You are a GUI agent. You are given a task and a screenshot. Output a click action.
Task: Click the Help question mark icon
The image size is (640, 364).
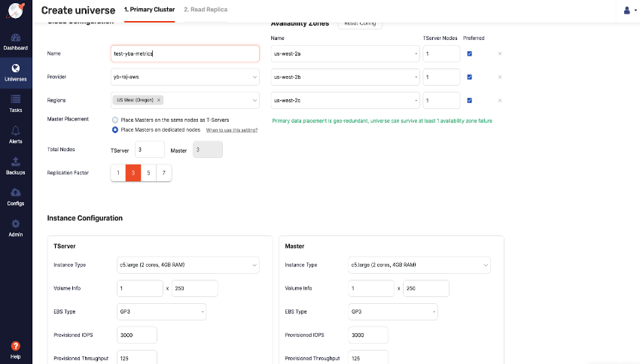(16, 346)
